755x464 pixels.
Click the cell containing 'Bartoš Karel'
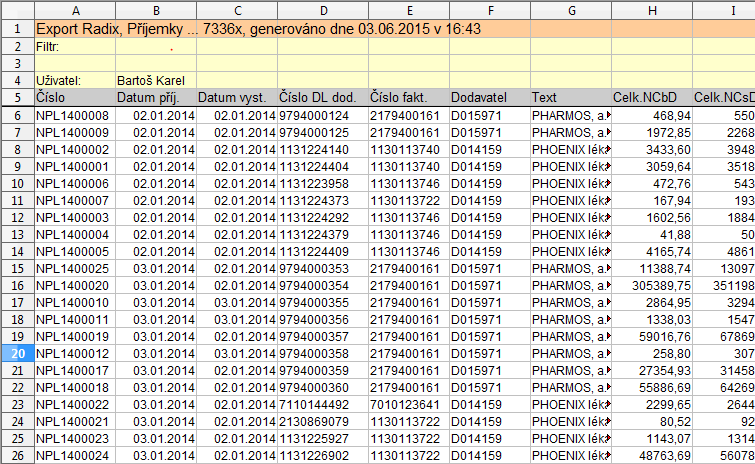pyautogui.click(x=155, y=80)
